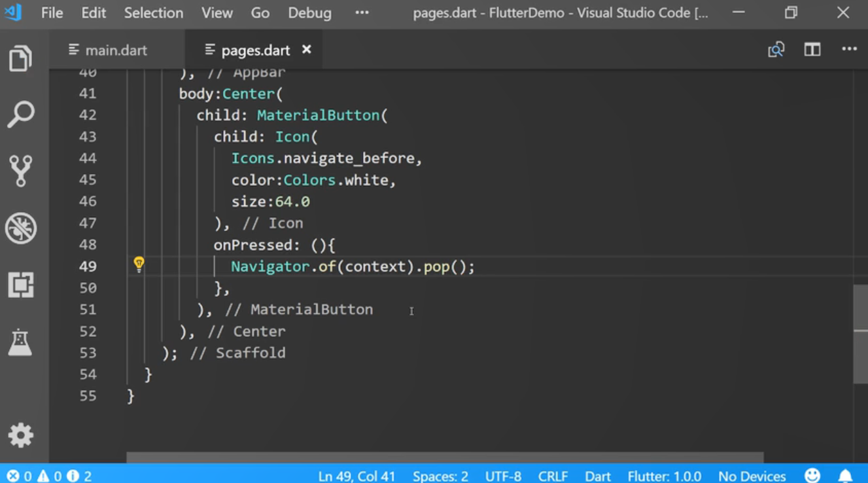Click the // Center comment on line 52
Screen dimensions: 868x483
point(247,331)
